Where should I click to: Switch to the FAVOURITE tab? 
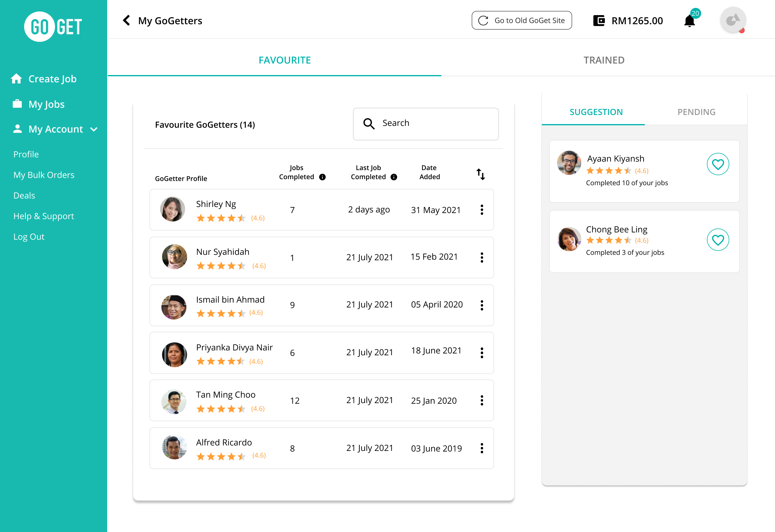pos(285,60)
